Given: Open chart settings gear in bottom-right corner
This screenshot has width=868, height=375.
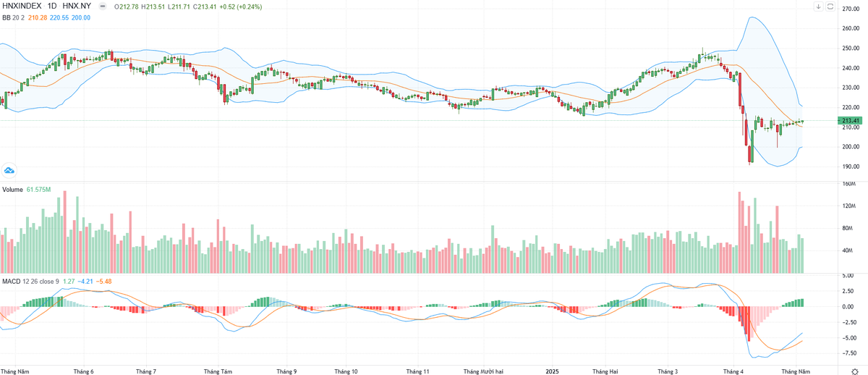Looking at the screenshot, I should [854, 371].
